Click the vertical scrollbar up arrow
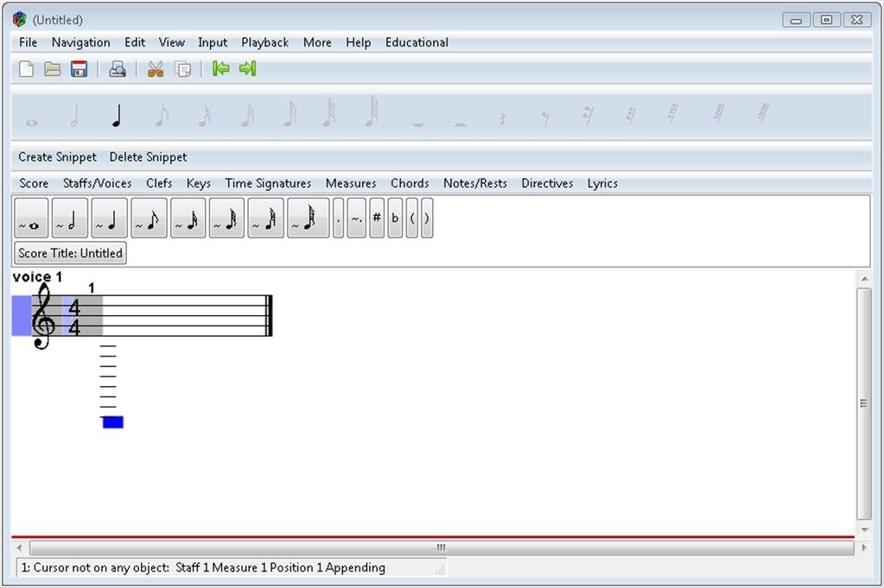 click(x=864, y=279)
